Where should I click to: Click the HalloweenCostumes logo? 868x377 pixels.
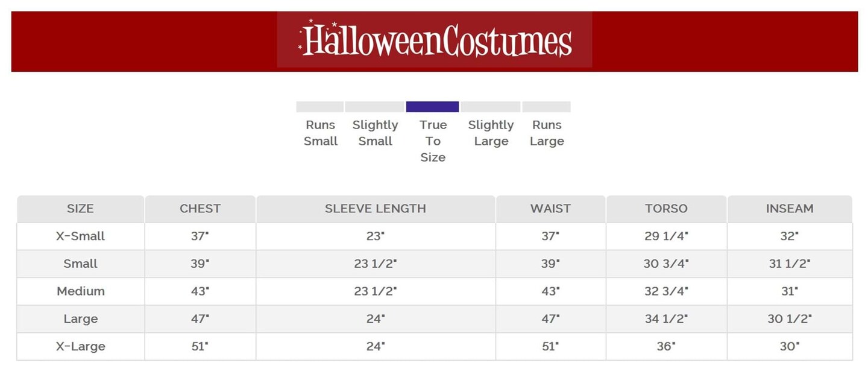point(435,40)
